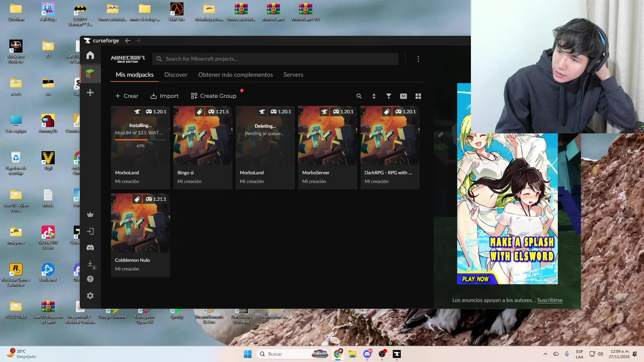Open the volume speaker tray icon
644x362 pixels.
[x=600, y=354]
